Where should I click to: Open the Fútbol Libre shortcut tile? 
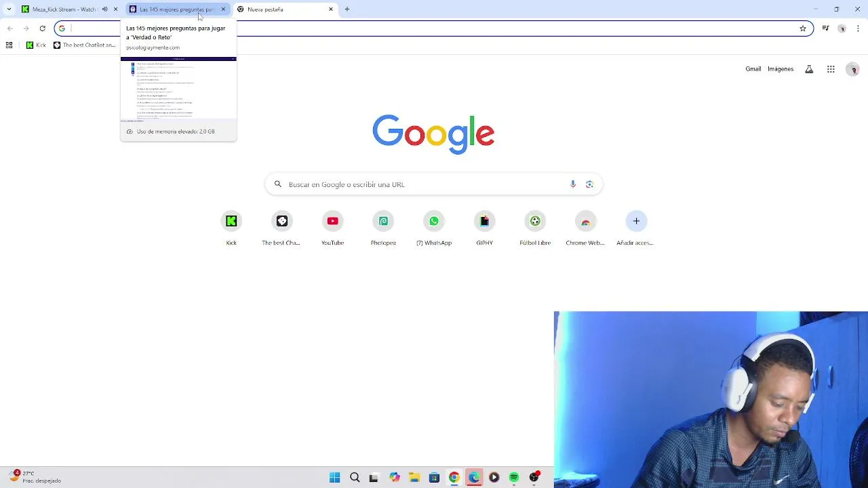(535, 229)
